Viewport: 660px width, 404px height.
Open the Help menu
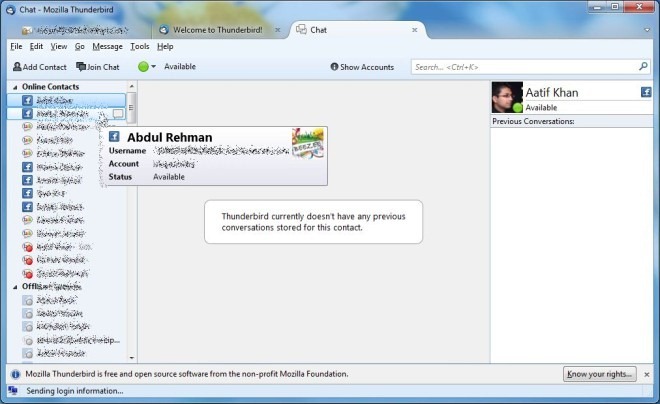coord(165,46)
